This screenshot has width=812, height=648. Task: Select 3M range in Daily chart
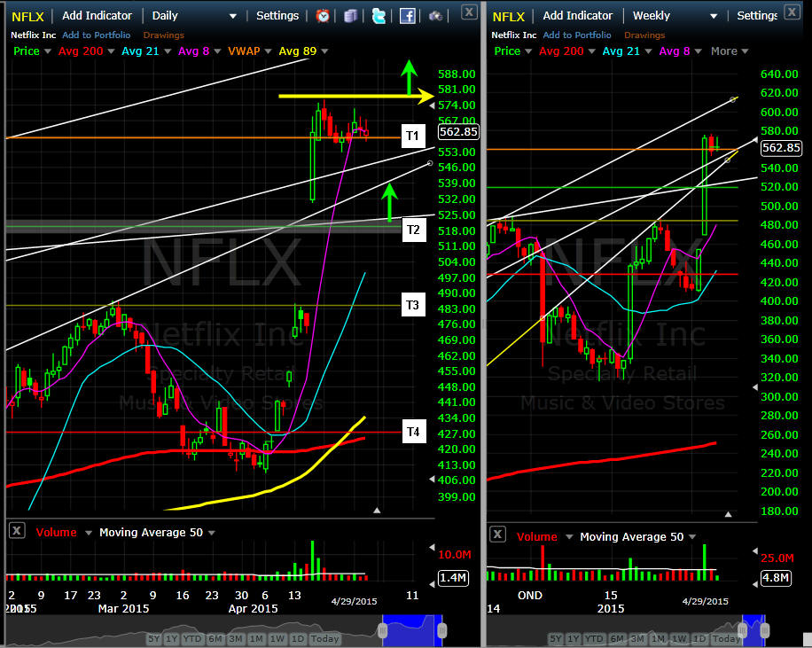[236, 638]
